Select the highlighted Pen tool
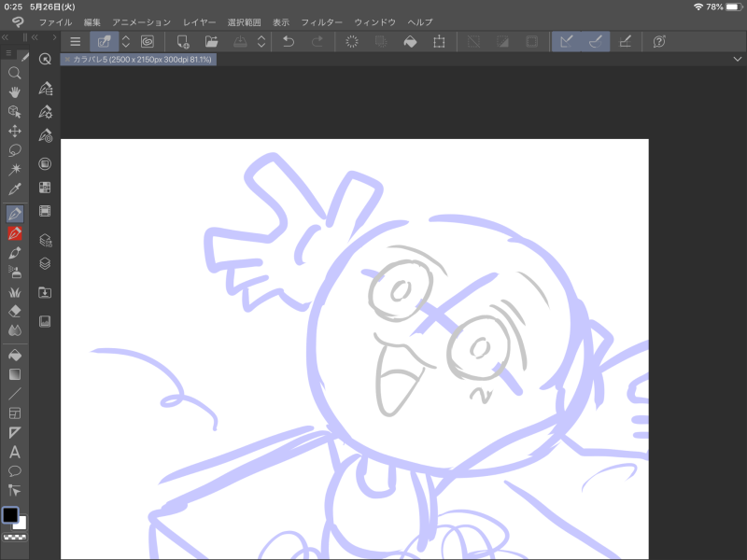The height and width of the screenshot is (560, 747). click(x=15, y=214)
